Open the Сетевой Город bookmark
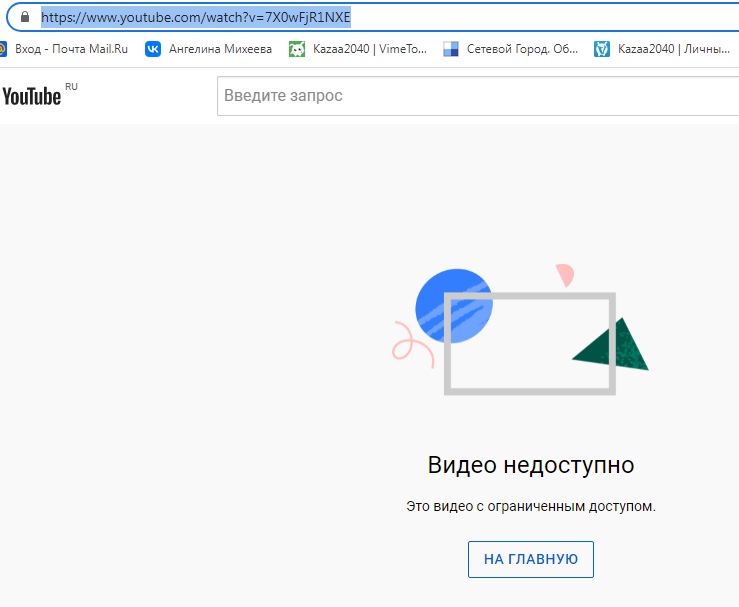739x607 pixels. pyautogui.click(x=522, y=49)
